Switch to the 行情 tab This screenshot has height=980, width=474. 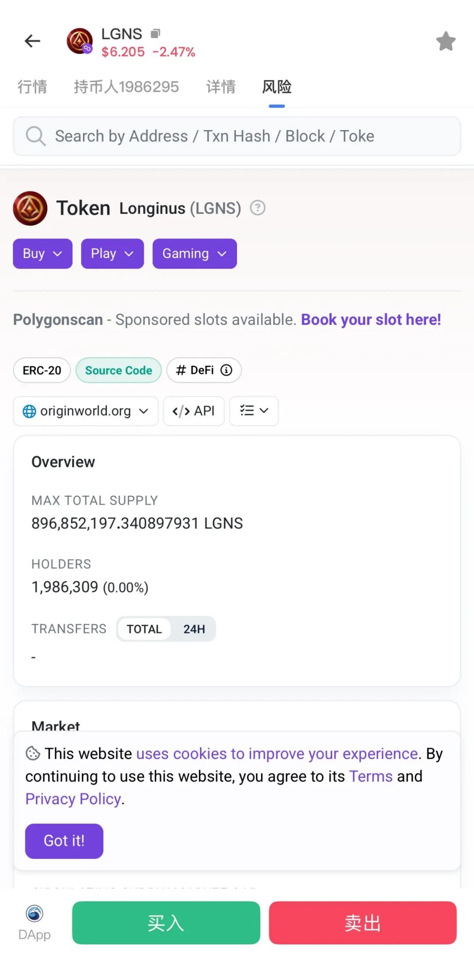[32, 87]
